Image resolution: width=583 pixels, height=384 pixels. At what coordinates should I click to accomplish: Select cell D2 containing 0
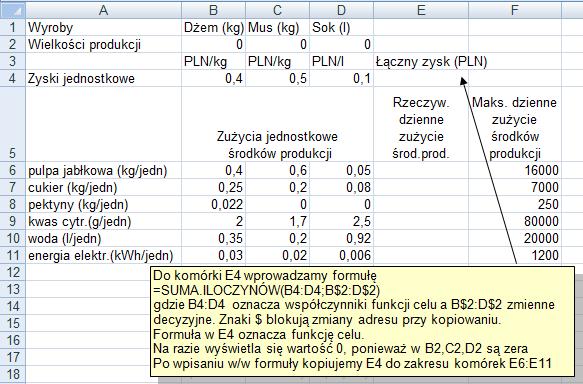[x=341, y=44]
